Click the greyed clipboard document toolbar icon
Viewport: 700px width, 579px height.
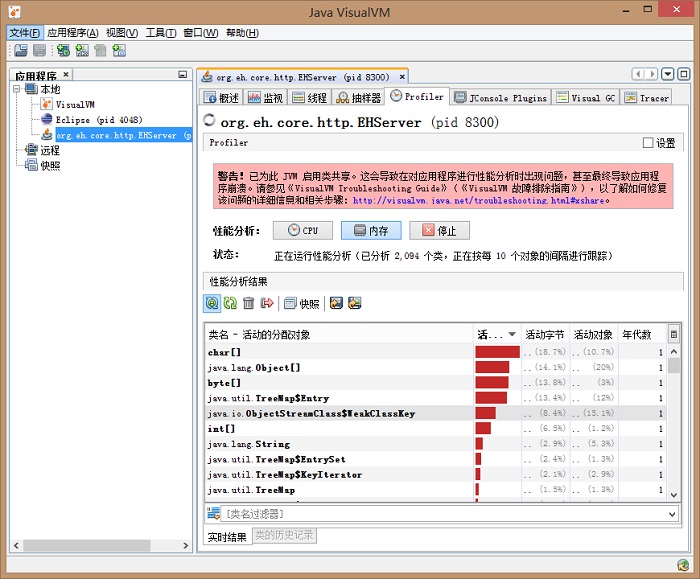point(100,50)
